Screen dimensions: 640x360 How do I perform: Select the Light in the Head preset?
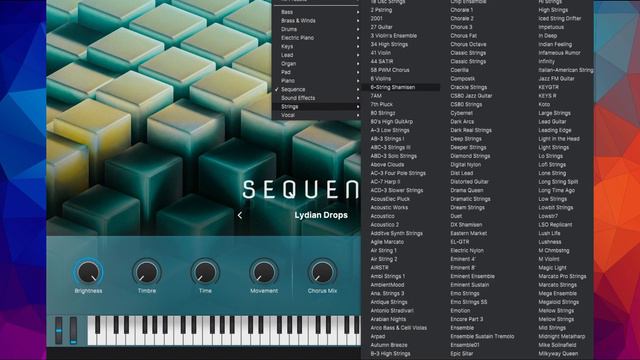[559, 139]
